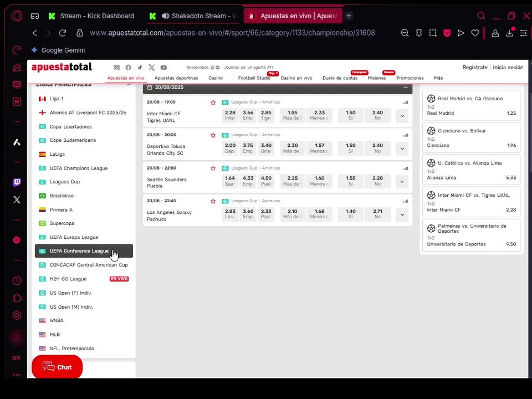Image resolution: width=532 pixels, height=399 pixels.
Task: Open Settings gear icon in sidebar
Action: pos(17,315)
